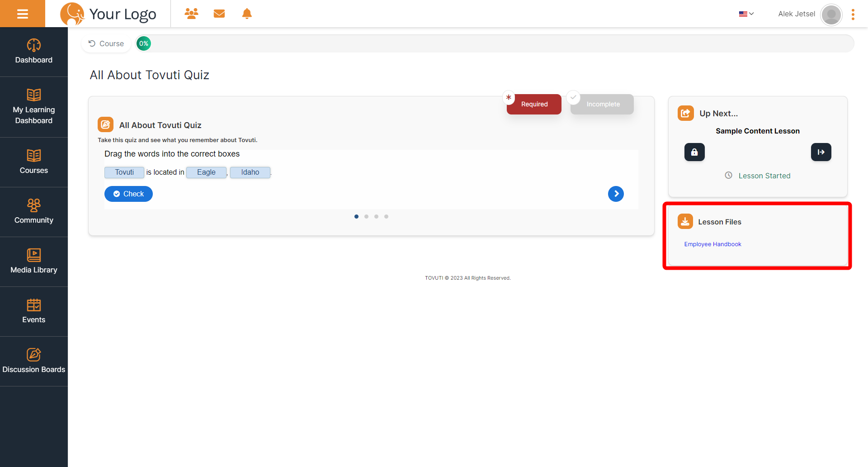Click the quiz edit icon beside title

(x=105, y=124)
